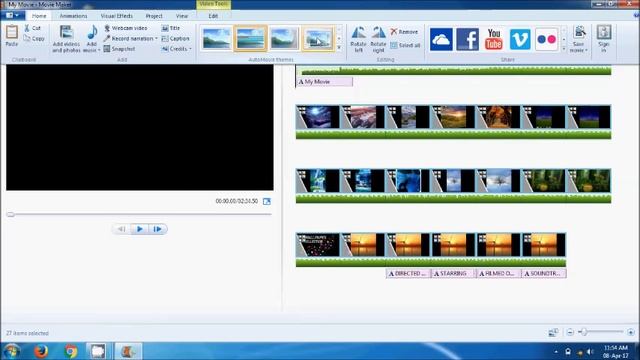Select the STARRING credits caption
Image resolution: width=640 pixels, height=360 pixels.
tap(453, 273)
